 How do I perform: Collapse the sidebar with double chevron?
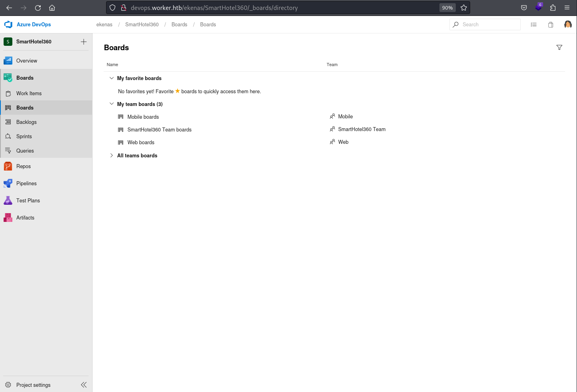point(84,385)
